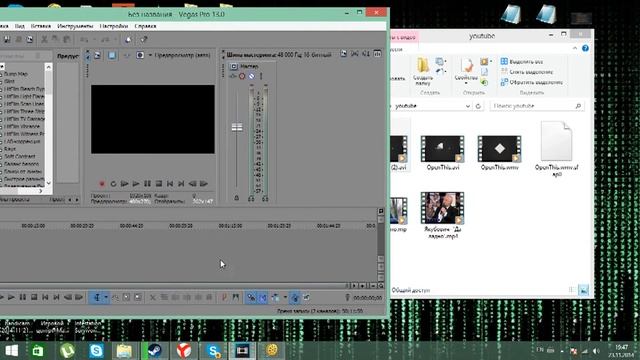Click the preview on external monitor icon
This screenshot has width=640, height=360.
(x=112, y=55)
